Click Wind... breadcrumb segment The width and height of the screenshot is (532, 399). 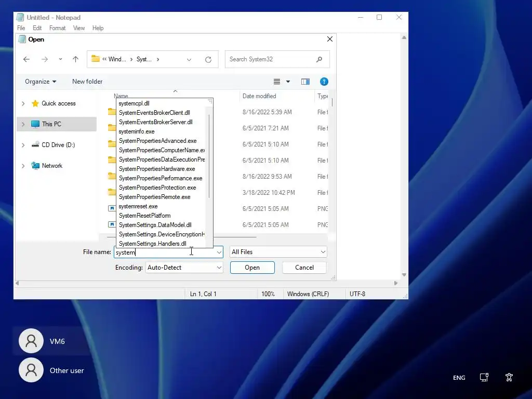[117, 59]
